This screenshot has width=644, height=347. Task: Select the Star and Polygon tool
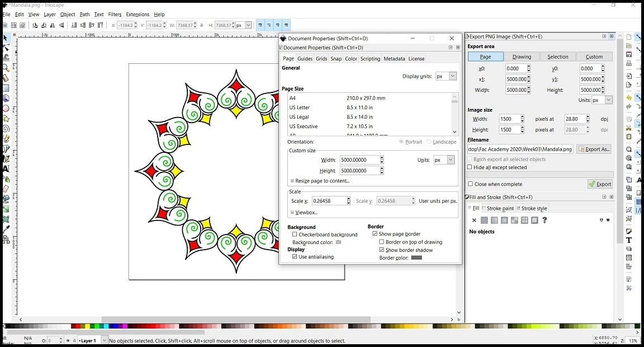(6, 119)
